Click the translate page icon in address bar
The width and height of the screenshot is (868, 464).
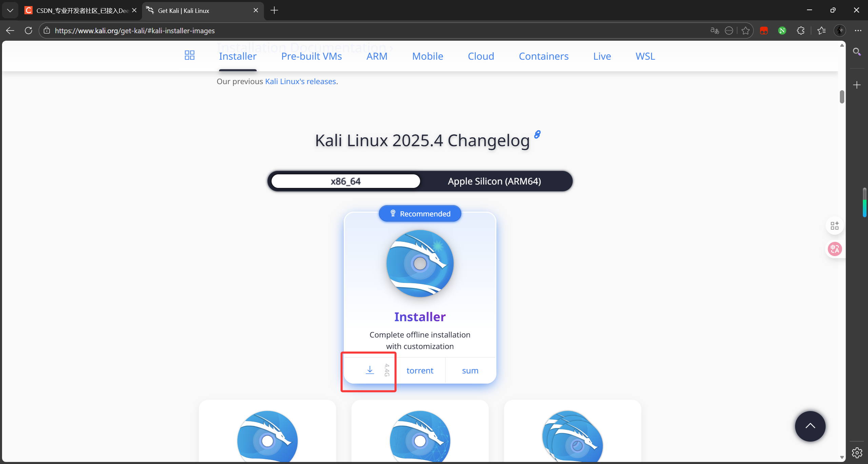pyautogui.click(x=714, y=31)
